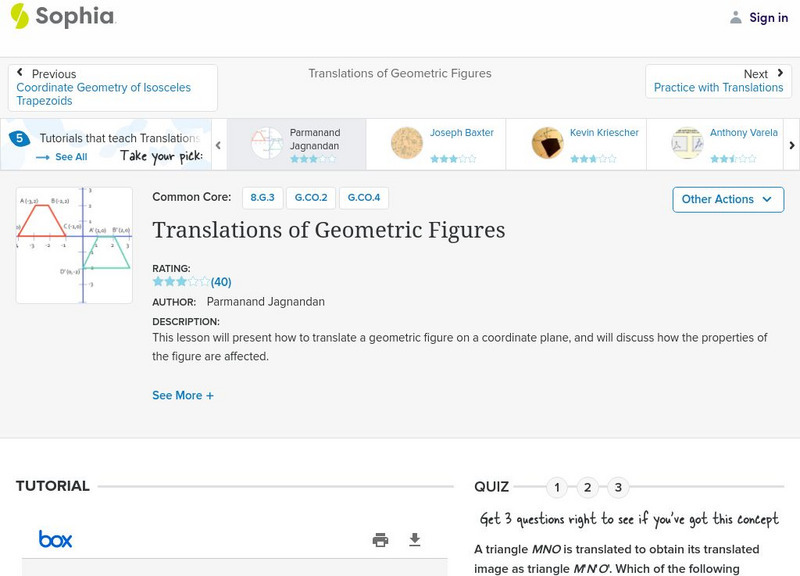Open the Other Actions dropdown
This screenshot has width=800, height=576.
(x=727, y=199)
